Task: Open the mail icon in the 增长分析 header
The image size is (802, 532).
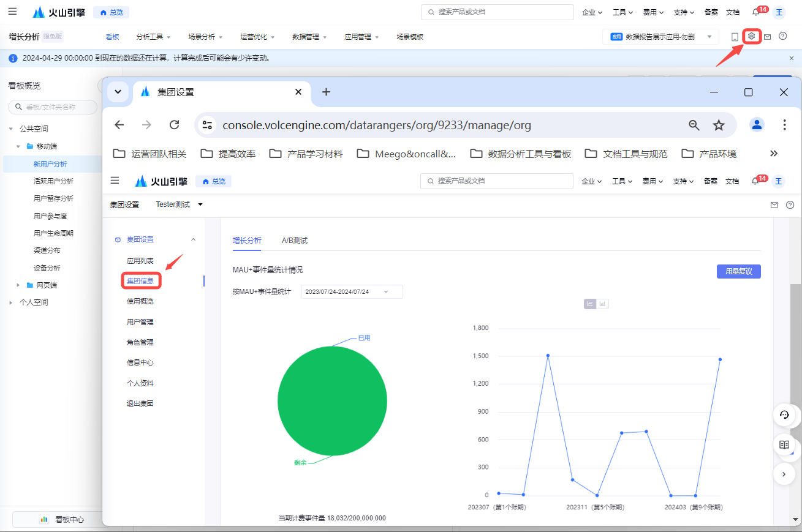Action: pyautogui.click(x=767, y=37)
